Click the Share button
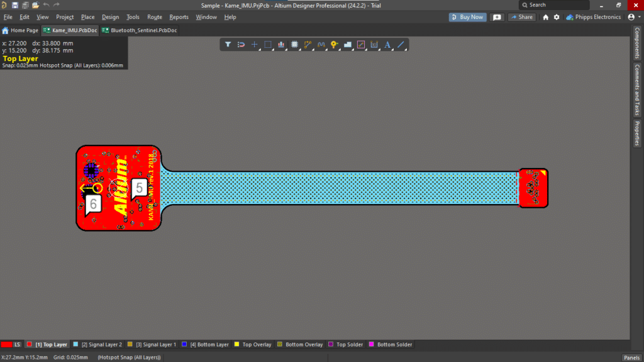 [521, 17]
